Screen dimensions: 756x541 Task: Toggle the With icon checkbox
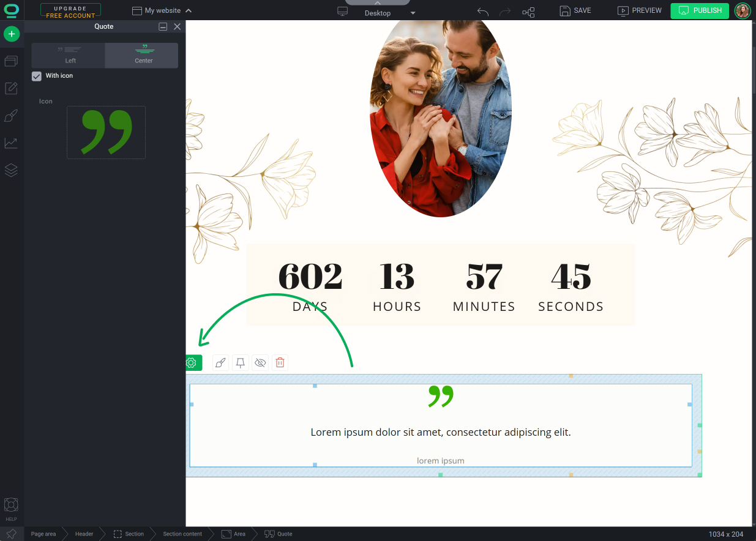(x=37, y=76)
